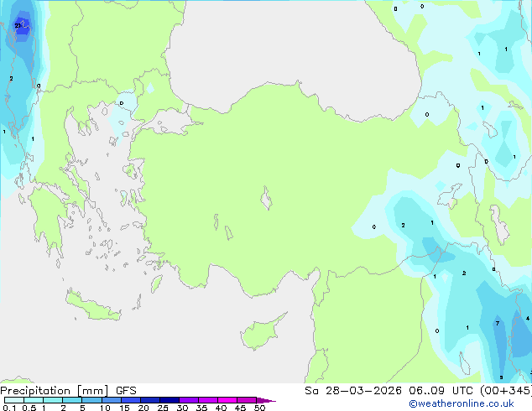Click the '45' legend scale label

click(x=240, y=408)
